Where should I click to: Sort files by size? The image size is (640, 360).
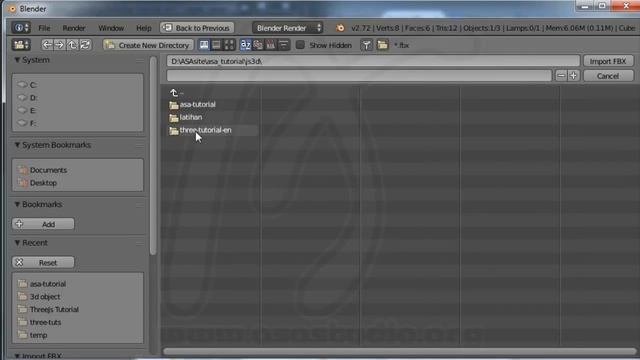click(x=283, y=45)
